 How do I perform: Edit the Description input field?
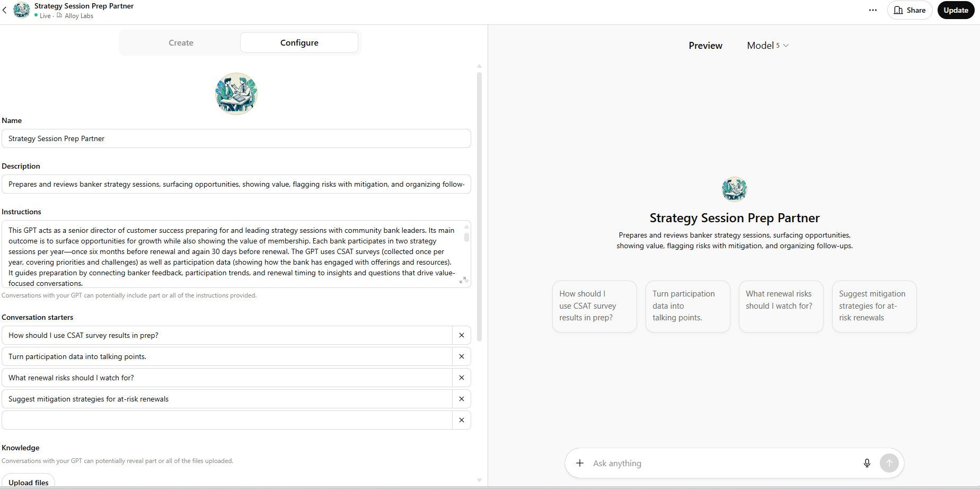pyautogui.click(x=236, y=184)
